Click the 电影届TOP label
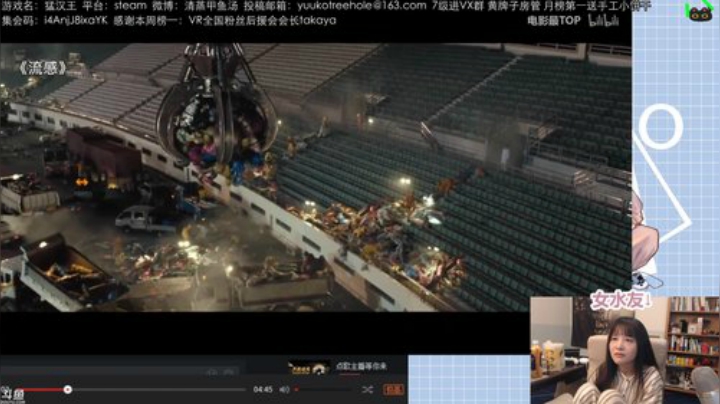This screenshot has height=404, width=720. pos(554,21)
